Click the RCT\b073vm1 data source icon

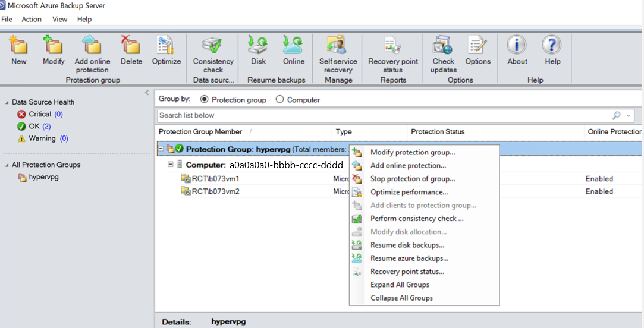coord(186,179)
